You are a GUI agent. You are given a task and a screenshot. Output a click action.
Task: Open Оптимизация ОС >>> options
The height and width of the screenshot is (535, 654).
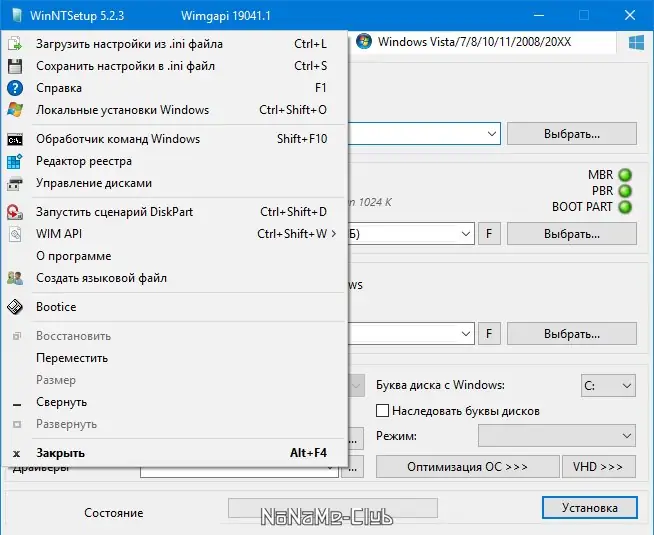point(468,467)
